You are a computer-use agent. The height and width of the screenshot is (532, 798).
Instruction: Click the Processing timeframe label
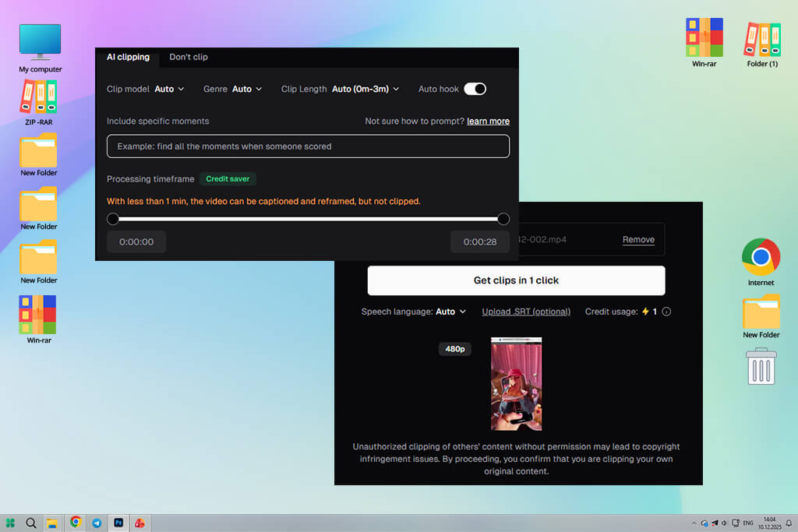(x=150, y=179)
